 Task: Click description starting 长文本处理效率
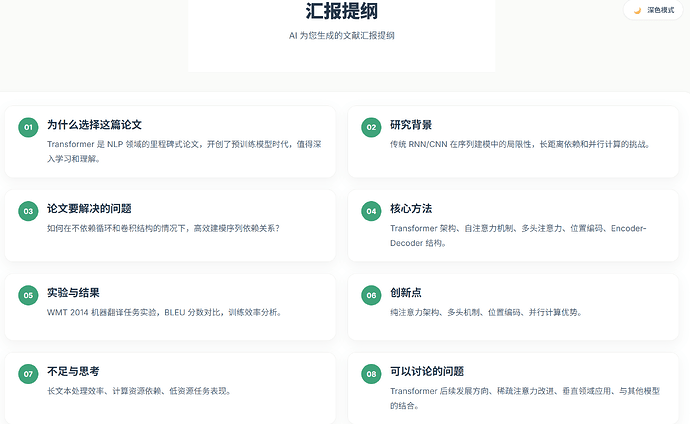(x=139, y=391)
